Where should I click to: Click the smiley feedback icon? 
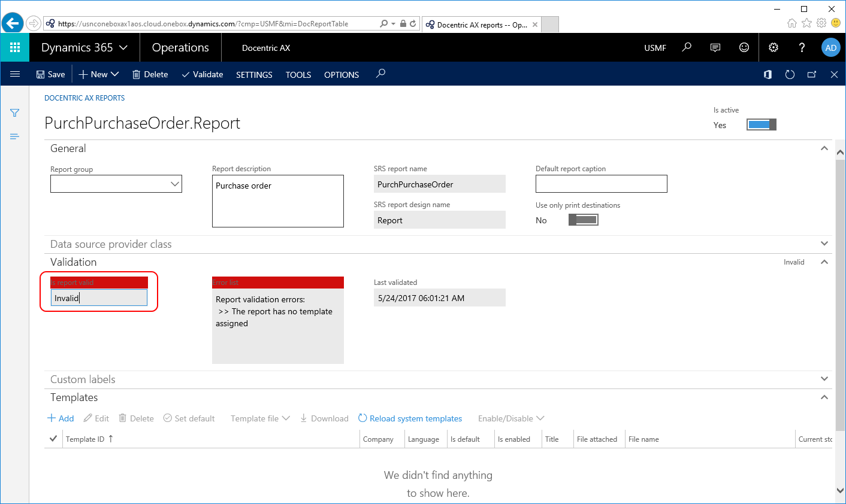744,47
